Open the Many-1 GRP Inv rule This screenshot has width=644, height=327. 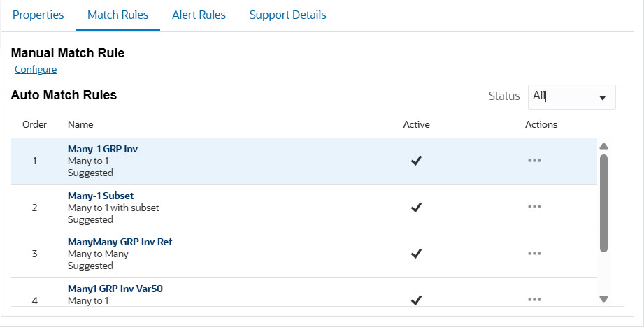tap(102, 149)
